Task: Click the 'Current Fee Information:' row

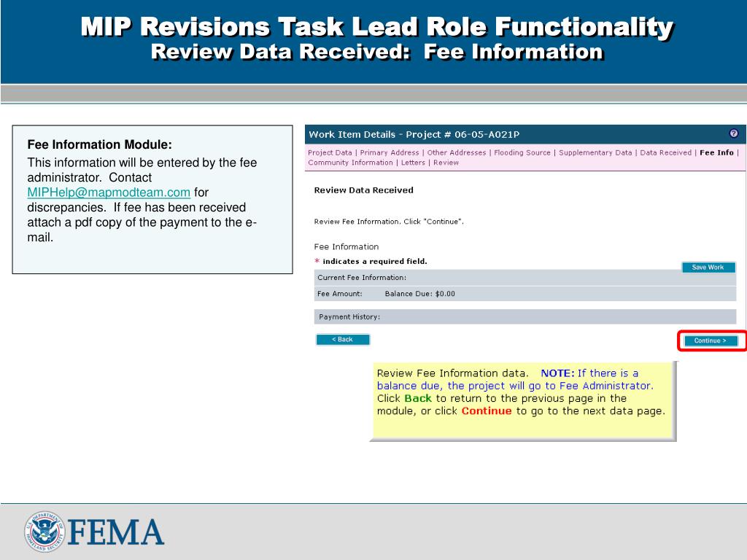Action: click(525, 278)
